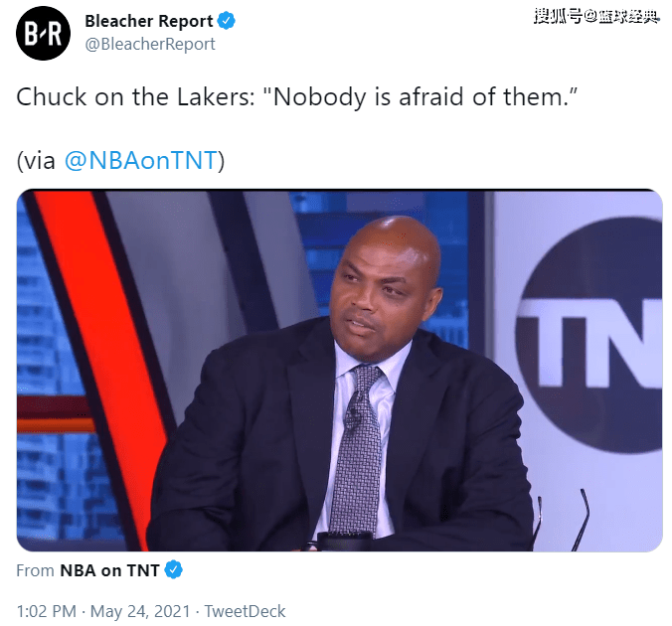672x626 pixels.
Task: Click the Sohu watermark in top corner
Action: (595, 17)
